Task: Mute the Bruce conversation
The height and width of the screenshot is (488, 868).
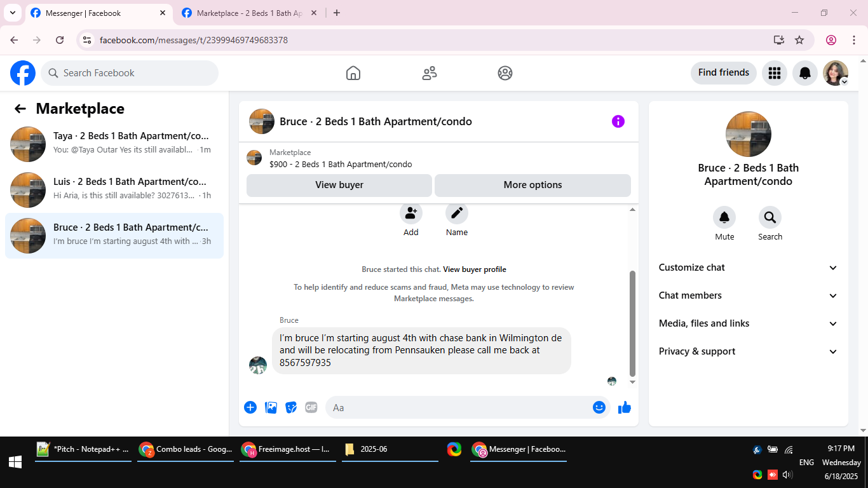Action: (x=724, y=218)
